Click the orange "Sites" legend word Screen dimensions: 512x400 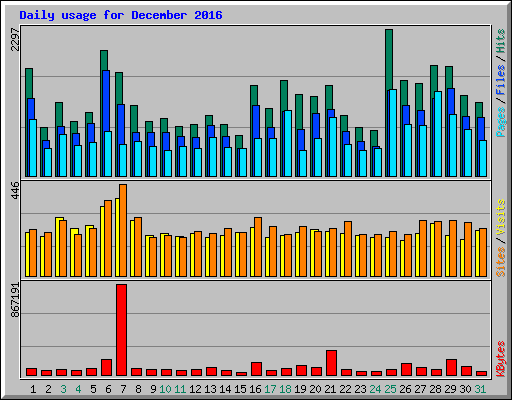501,262
